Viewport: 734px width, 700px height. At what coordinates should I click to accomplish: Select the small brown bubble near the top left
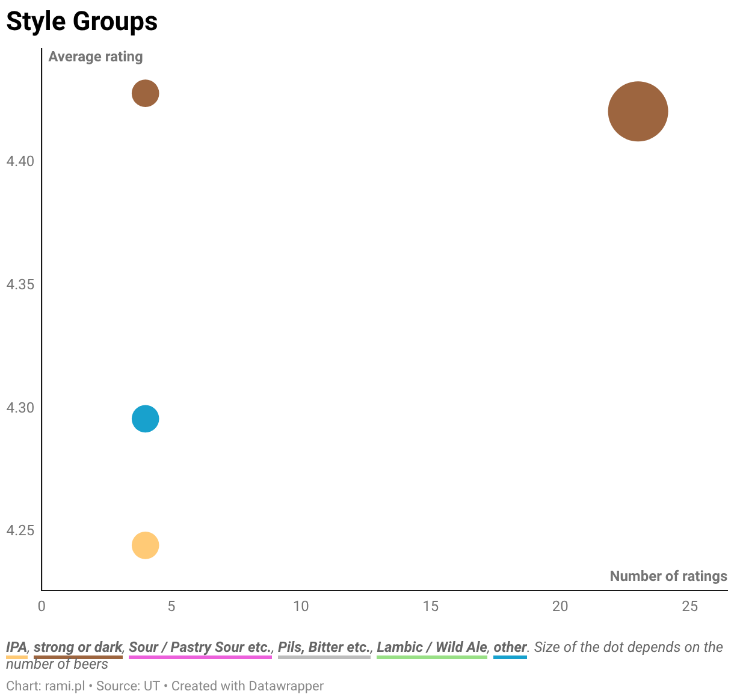pyautogui.click(x=145, y=93)
